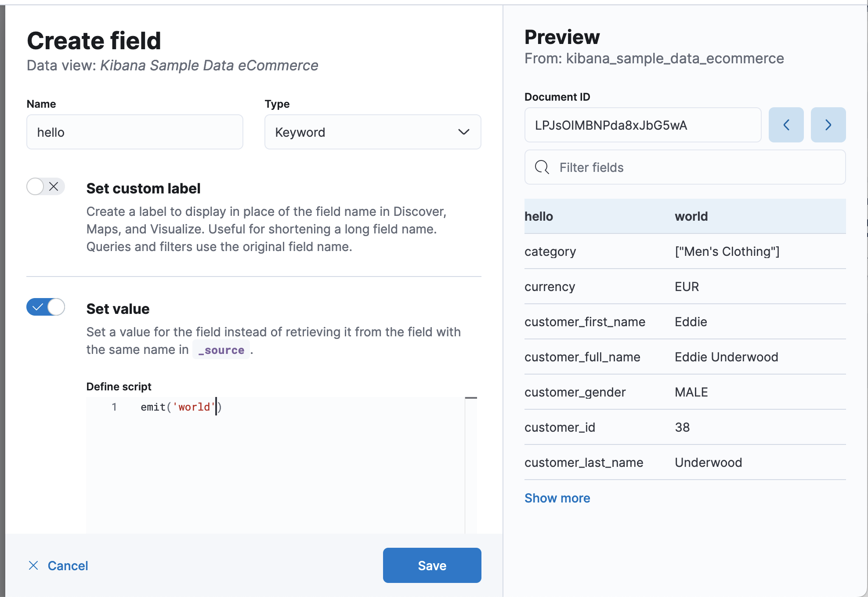
Task: Click the Document ID input field
Action: [x=643, y=125]
